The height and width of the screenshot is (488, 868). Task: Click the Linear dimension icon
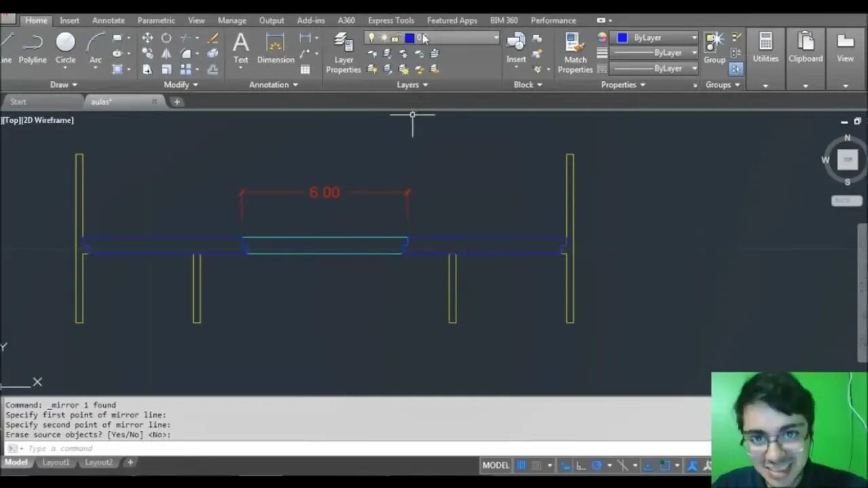tap(305, 38)
